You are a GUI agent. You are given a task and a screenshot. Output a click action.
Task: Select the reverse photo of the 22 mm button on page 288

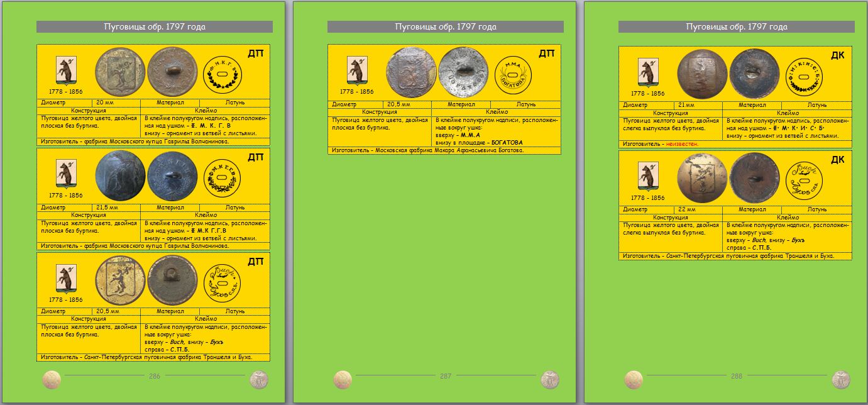tap(754, 177)
